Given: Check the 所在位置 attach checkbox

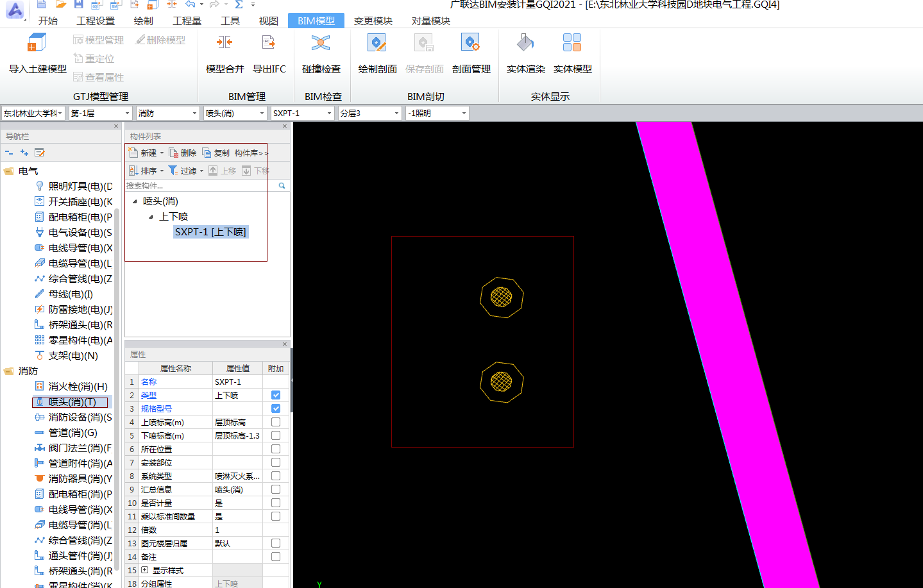Looking at the screenshot, I should pos(276,449).
